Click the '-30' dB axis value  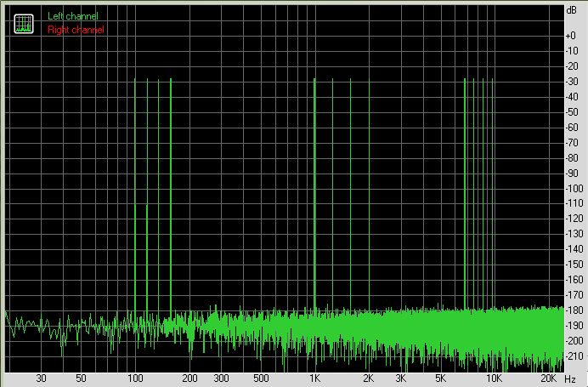572,82
